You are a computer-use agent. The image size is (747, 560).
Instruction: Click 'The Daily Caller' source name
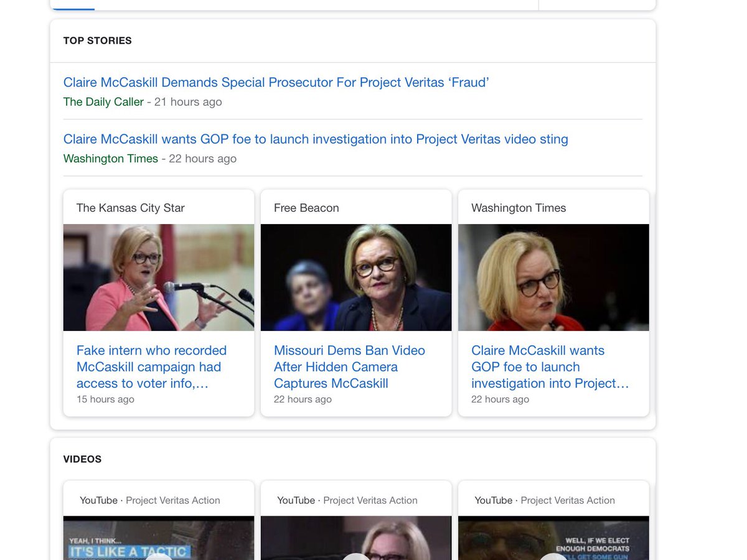point(103,101)
